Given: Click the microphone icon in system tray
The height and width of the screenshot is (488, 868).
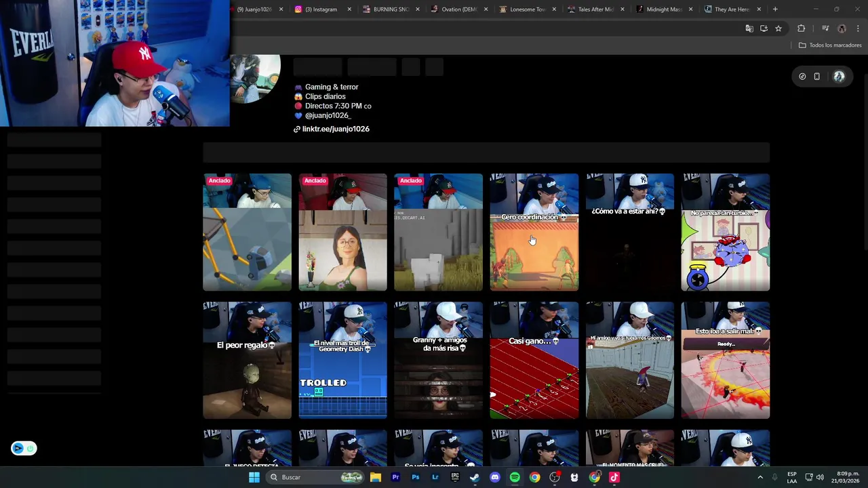Looking at the screenshot, I should point(775,477).
